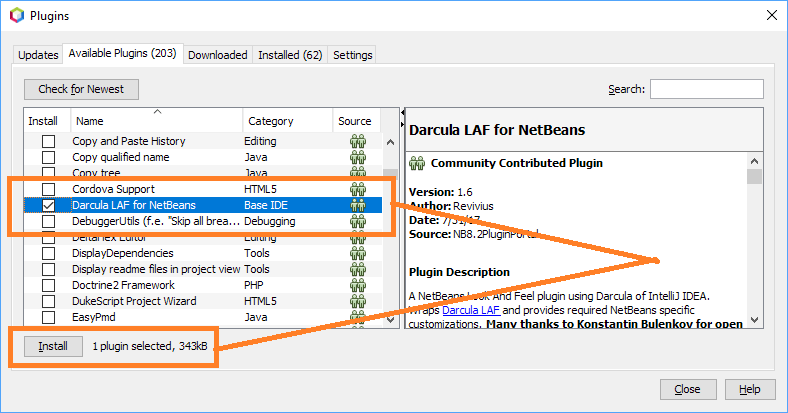This screenshot has width=788, height=413.
Task: Click the community source icon for Cordova Support
Action: 358,189
